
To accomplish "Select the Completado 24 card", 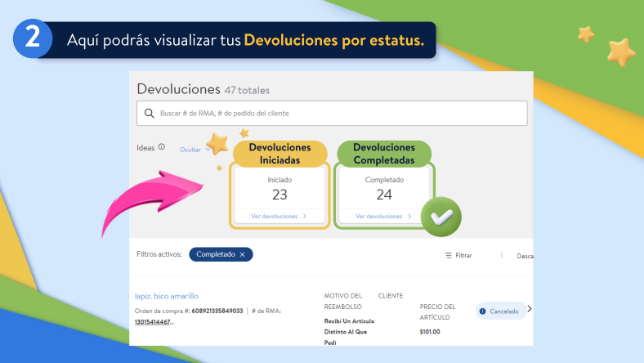I will click(x=384, y=188).
